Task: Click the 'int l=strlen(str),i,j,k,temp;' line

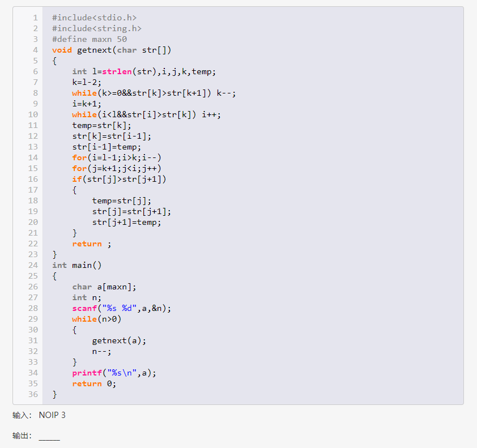Action: [144, 71]
